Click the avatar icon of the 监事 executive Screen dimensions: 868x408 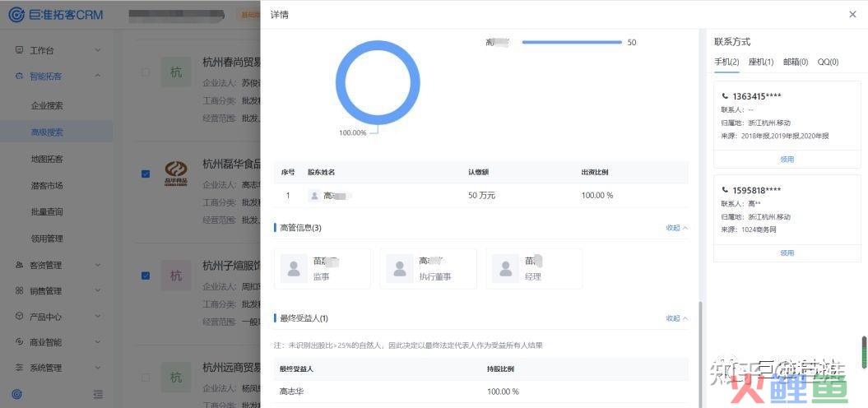tap(294, 269)
